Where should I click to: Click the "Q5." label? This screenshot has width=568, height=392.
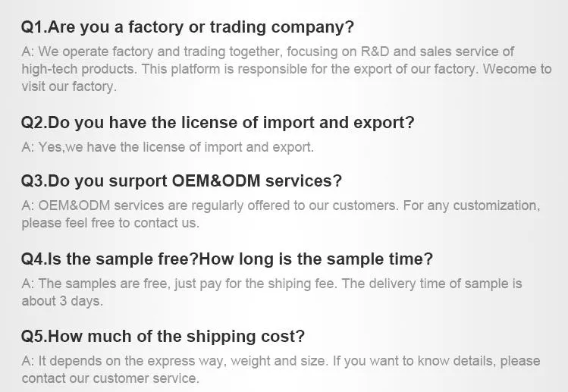(x=33, y=337)
